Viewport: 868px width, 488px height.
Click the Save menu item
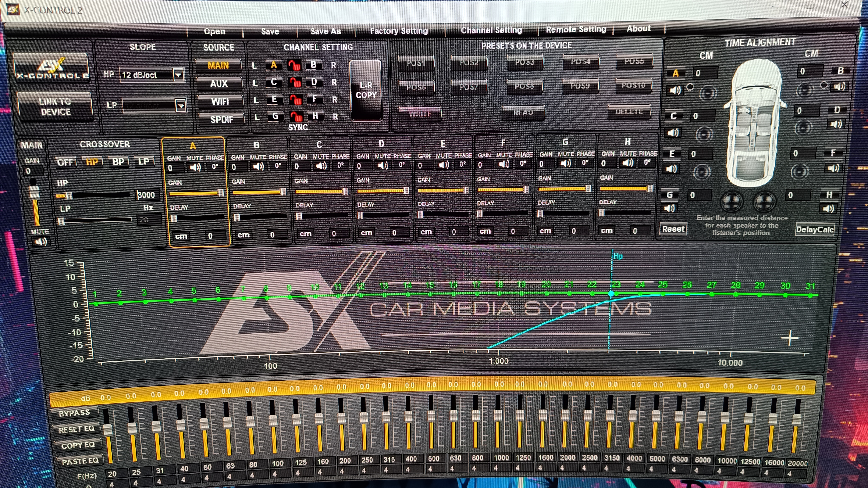pos(270,31)
